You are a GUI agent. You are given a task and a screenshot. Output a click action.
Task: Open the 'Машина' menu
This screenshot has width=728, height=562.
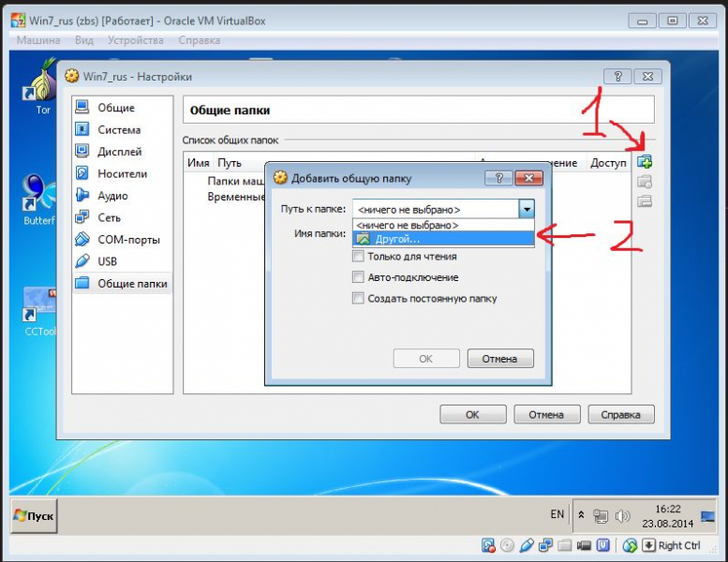(38, 40)
